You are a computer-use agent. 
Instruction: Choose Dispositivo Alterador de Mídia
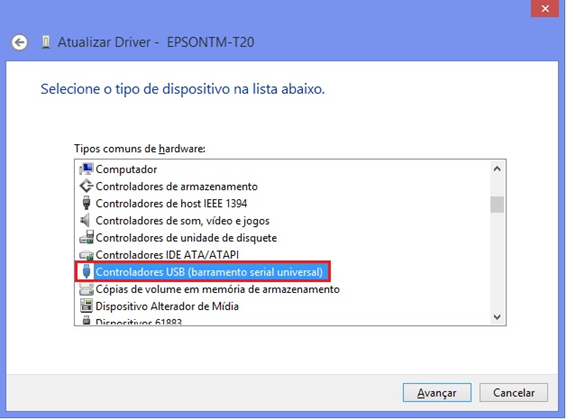(x=167, y=306)
